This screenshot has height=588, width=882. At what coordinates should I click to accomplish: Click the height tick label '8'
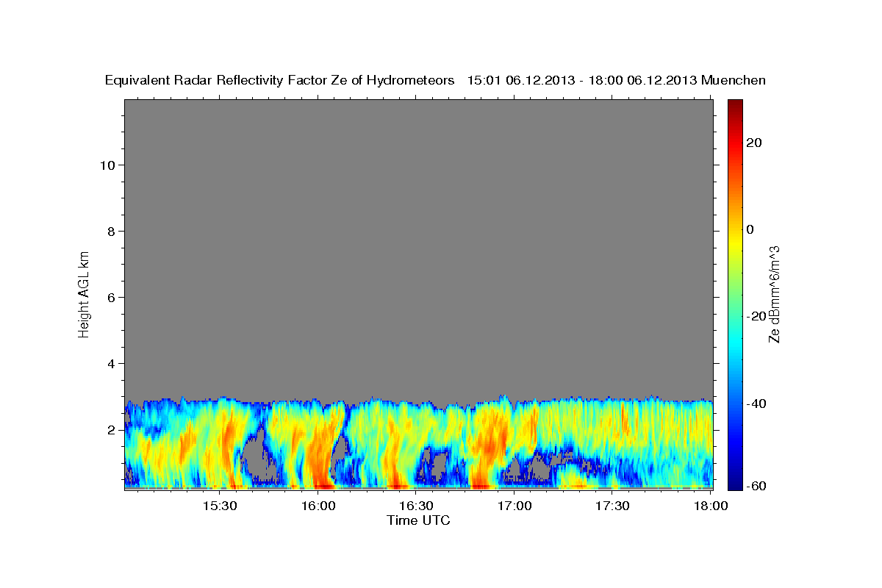(x=111, y=231)
